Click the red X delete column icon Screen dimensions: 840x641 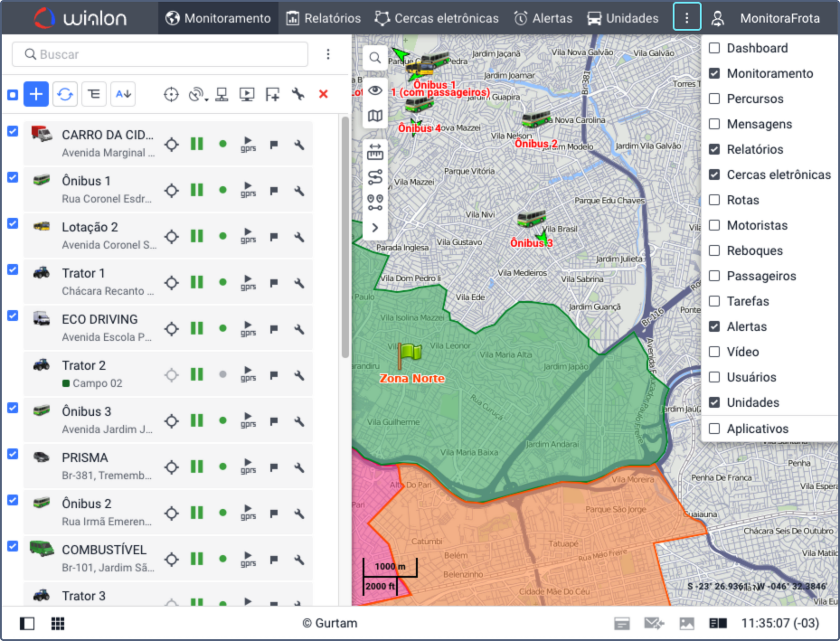pos(323,94)
